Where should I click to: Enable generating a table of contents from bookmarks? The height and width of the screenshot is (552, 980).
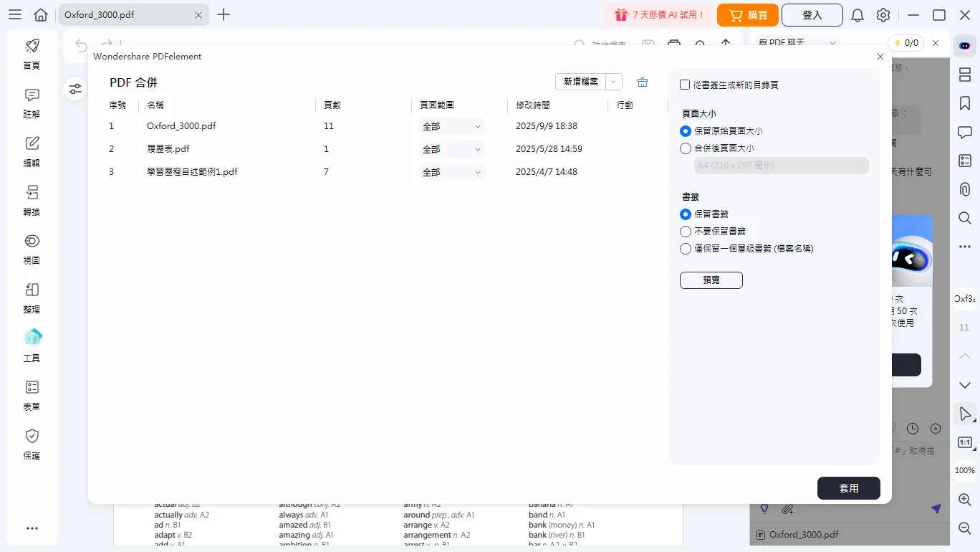(x=685, y=84)
